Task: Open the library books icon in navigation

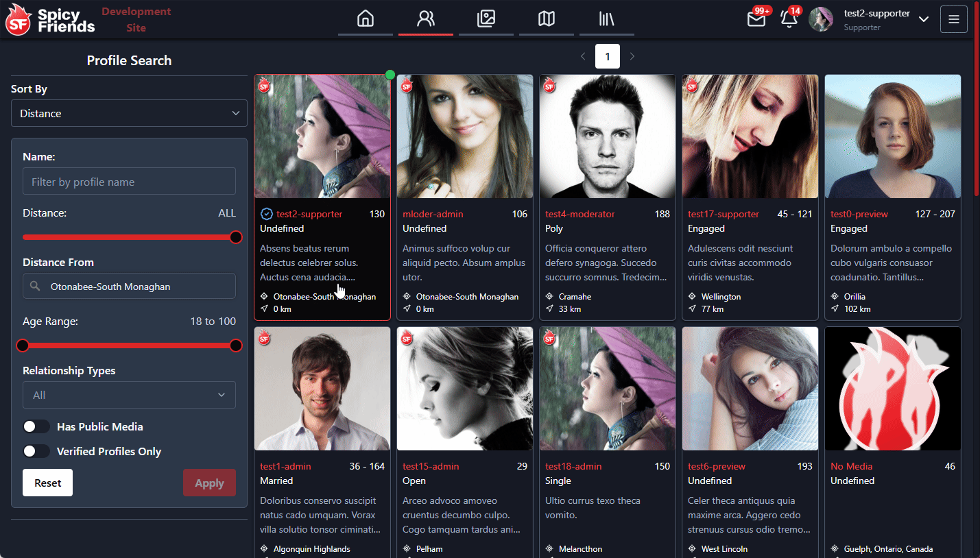Action: point(606,19)
